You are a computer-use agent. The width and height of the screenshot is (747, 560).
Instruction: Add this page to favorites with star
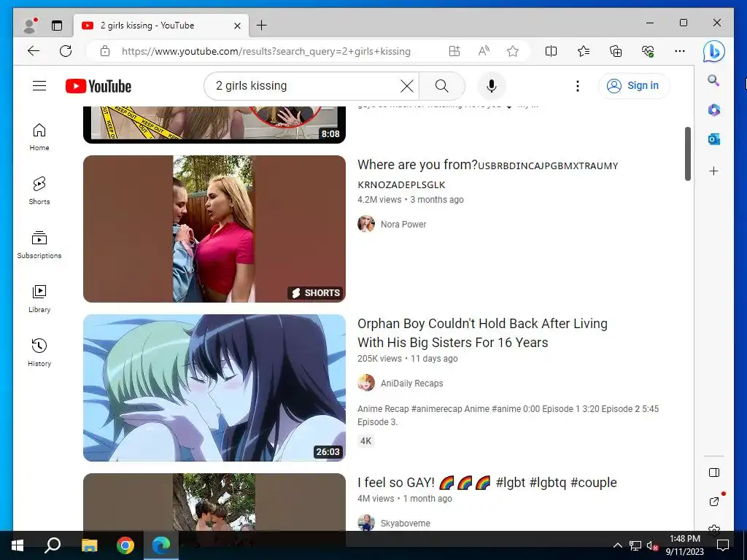pos(513,51)
